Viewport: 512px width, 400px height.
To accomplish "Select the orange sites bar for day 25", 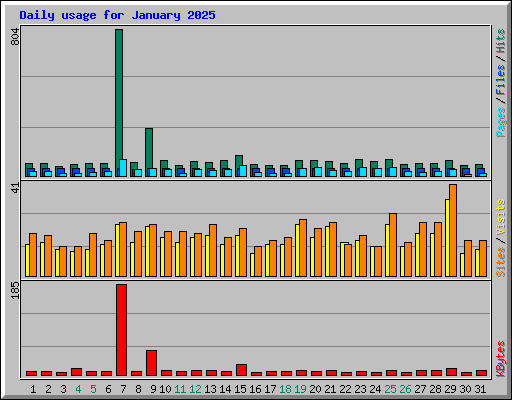I will click(393, 245).
